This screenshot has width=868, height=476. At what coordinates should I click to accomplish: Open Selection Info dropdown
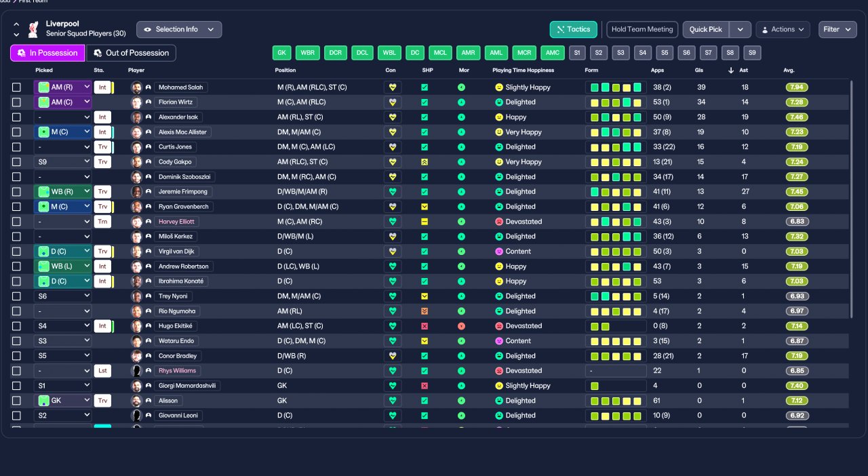tap(179, 29)
